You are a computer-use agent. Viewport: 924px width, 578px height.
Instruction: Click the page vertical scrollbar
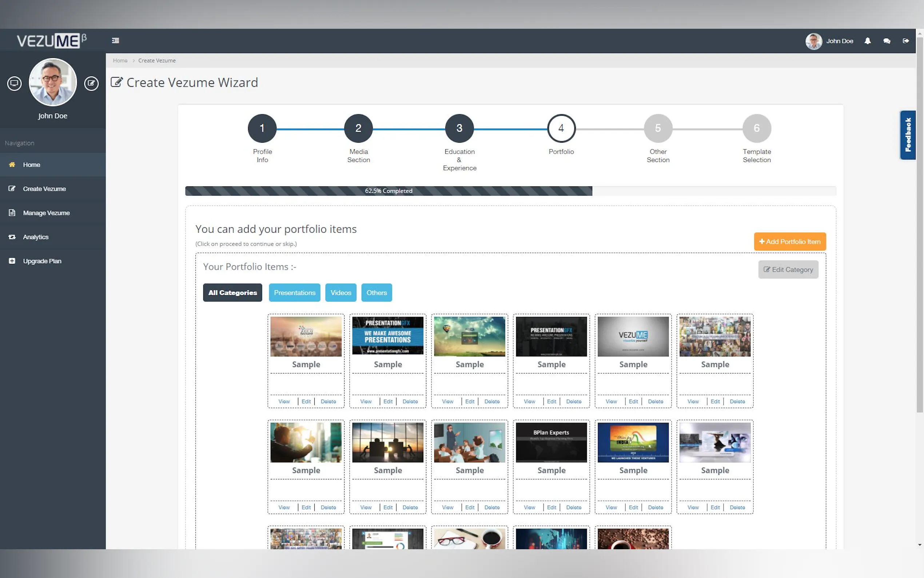coord(920,225)
